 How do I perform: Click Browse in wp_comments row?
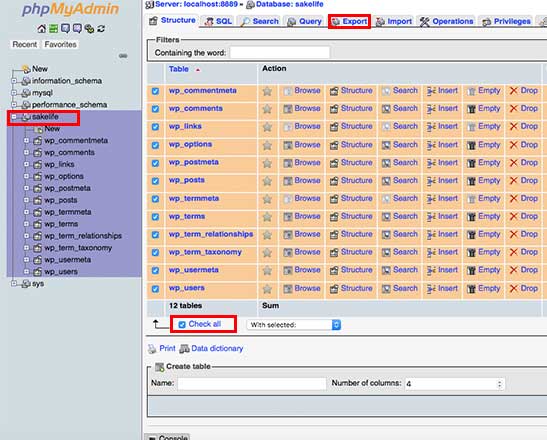coord(302,109)
